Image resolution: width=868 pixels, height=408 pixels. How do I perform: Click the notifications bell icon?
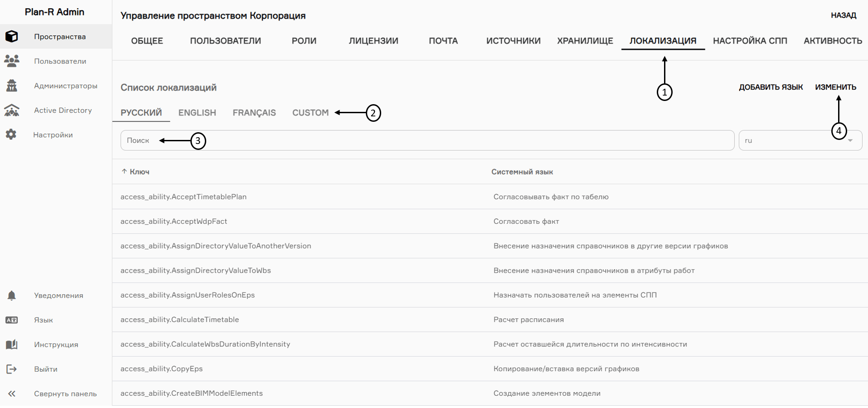[12, 295]
